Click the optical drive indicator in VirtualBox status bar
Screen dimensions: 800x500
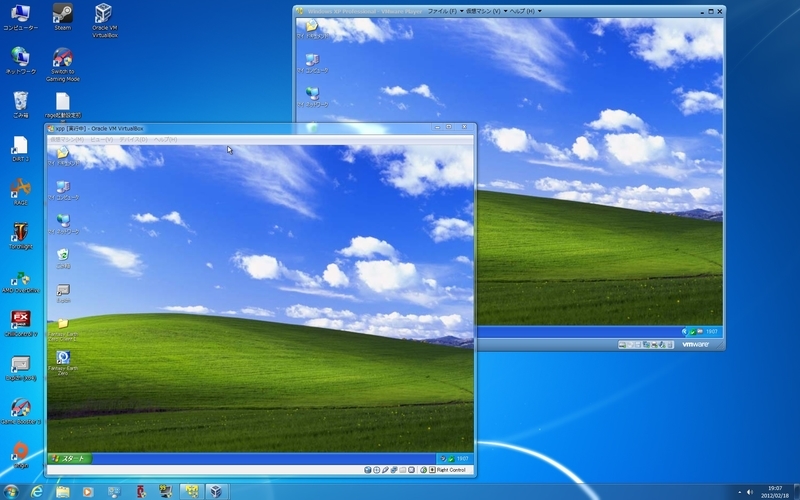tap(376, 470)
